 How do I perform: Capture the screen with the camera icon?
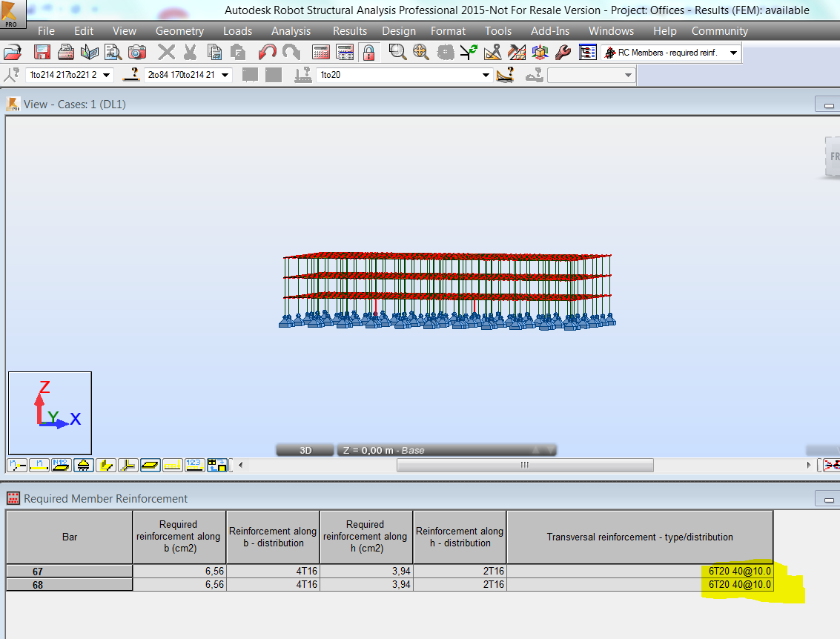[136, 52]
